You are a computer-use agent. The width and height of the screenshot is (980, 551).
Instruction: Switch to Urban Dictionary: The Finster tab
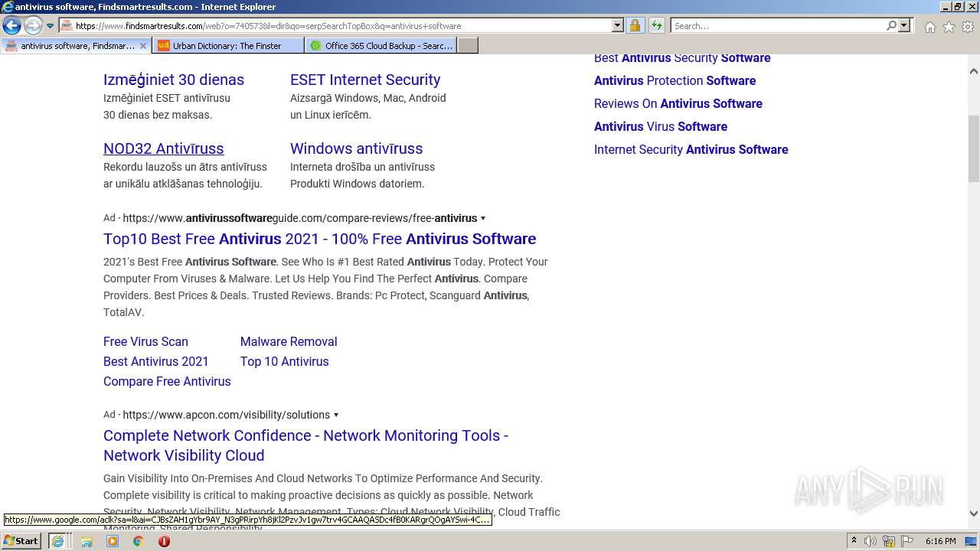[228, 46]
